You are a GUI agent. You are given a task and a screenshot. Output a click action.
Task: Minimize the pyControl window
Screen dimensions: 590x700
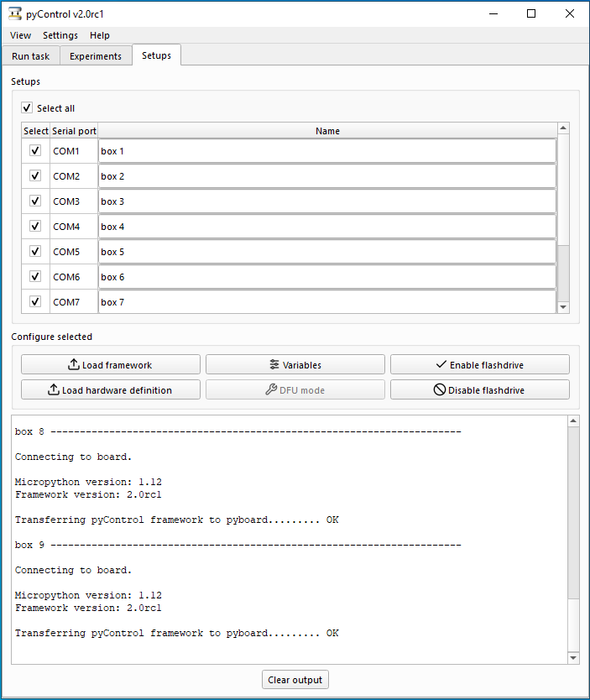pyautogui.click(x=493, y=13)
